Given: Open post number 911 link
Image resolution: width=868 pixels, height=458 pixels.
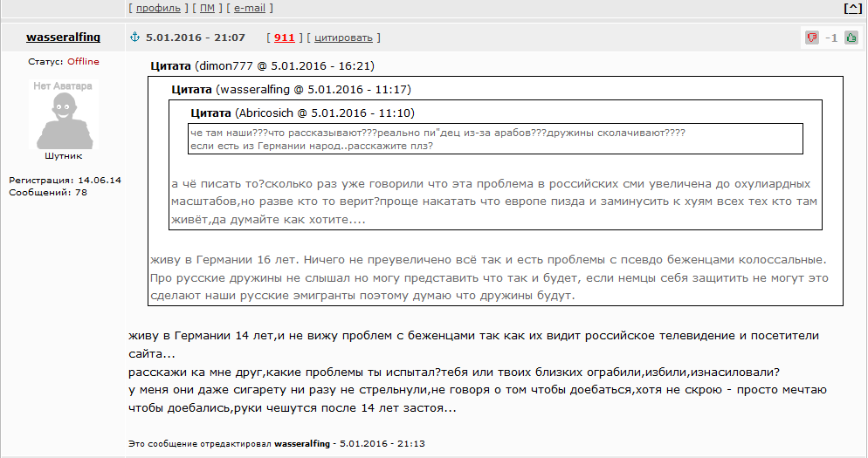Looking at the screenshot, I should (284, 38).
